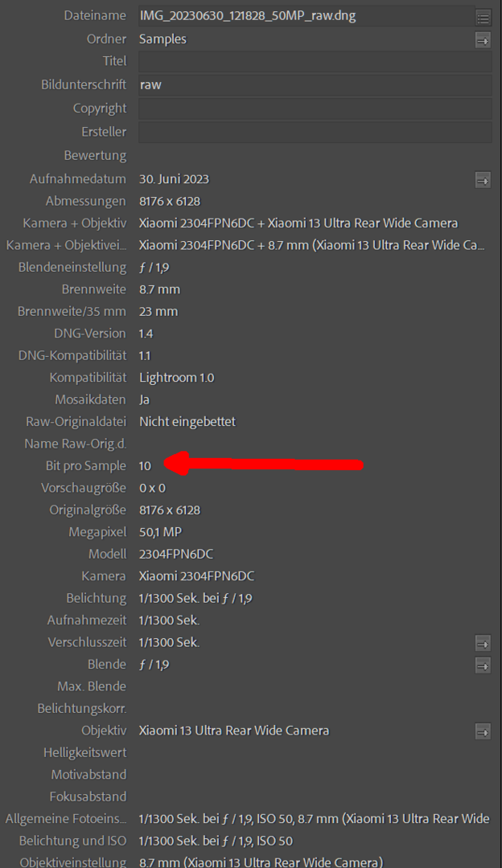Screen dimensions: 502x868
Task: Click the arrow button beside Aufnahmedatum
Action: 483,180
